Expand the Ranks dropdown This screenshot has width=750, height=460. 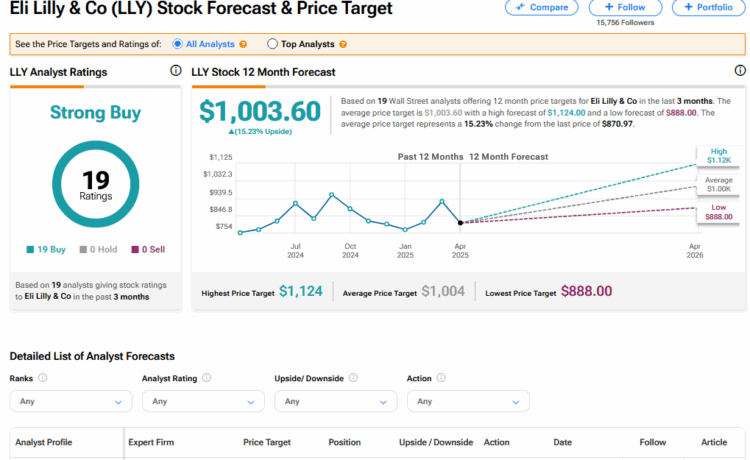70,401
